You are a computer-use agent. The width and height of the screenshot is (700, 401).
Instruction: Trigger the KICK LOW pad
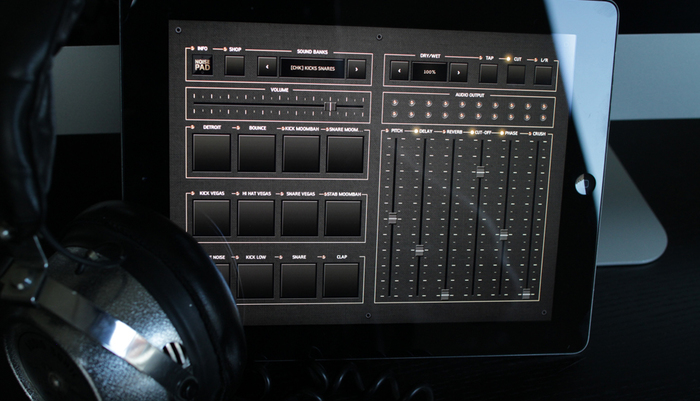(x=255, y=280)
